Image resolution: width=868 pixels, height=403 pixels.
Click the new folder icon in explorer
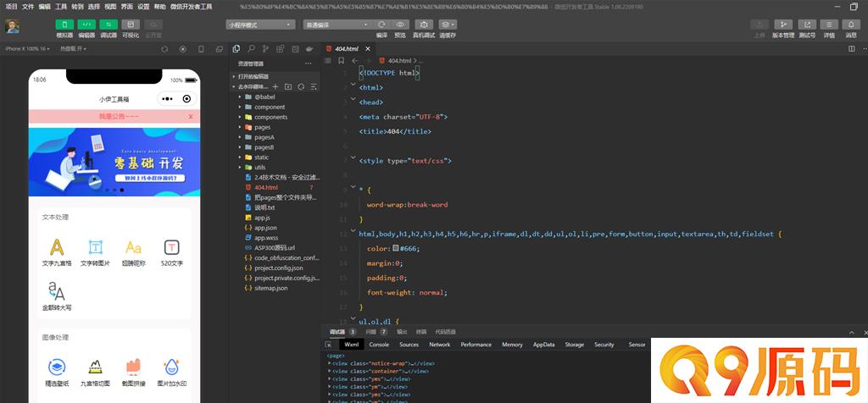click(288, 87)
